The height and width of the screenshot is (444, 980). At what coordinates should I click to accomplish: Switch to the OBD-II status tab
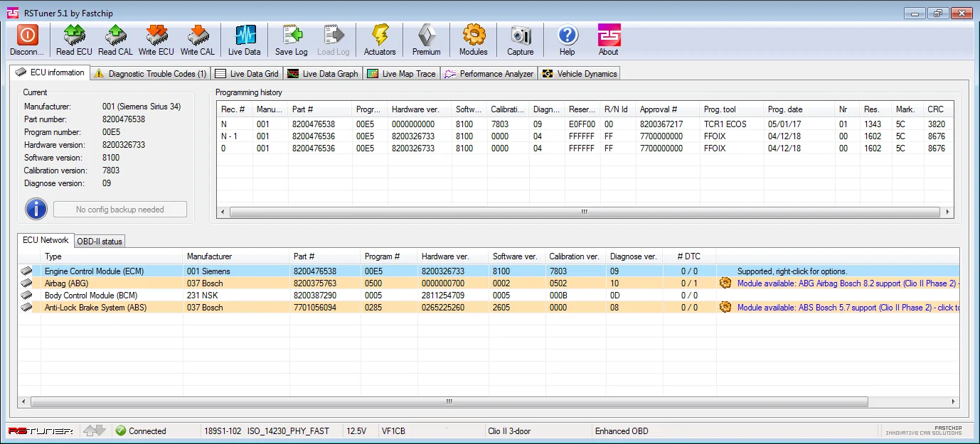(x=100, y=242)
